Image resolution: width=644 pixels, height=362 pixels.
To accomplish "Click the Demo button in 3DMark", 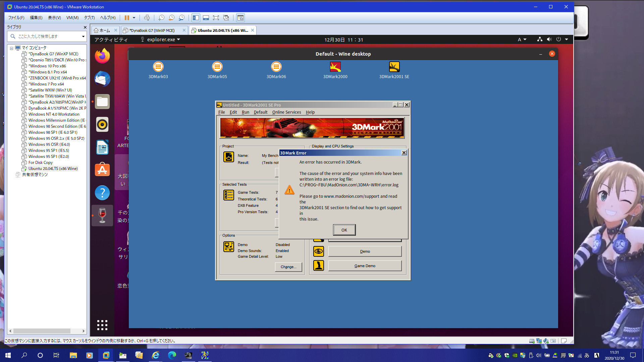I will pyautogui.click(x=365, y=251).
